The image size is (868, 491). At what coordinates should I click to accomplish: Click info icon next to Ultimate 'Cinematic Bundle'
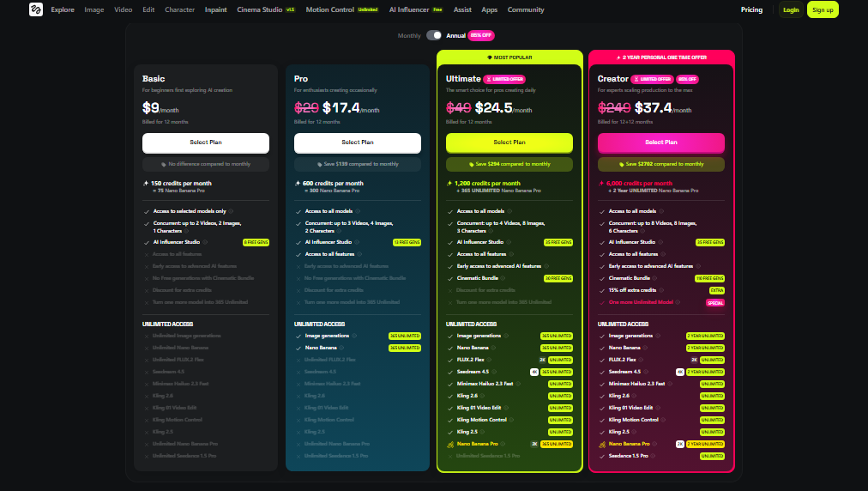click(x=503, y=278)
